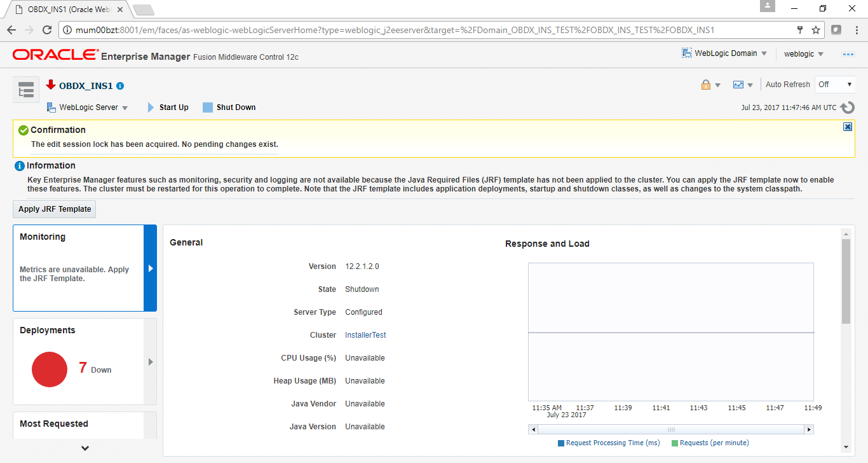The width and height of the screenshot is (868, 463).
Task: Open the Change Center lock icon
Action: (706, 85)
